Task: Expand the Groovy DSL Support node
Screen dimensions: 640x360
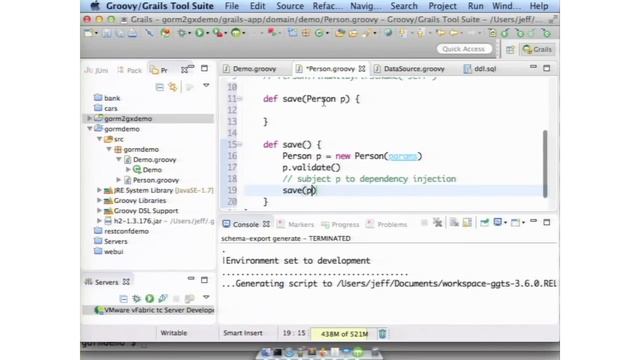Action: (x=99, y=211)
